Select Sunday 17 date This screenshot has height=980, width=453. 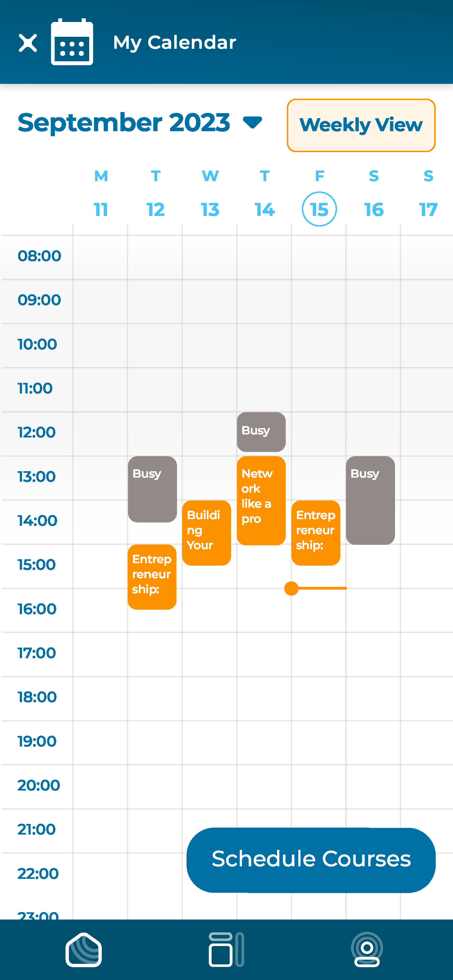point(428,209)
